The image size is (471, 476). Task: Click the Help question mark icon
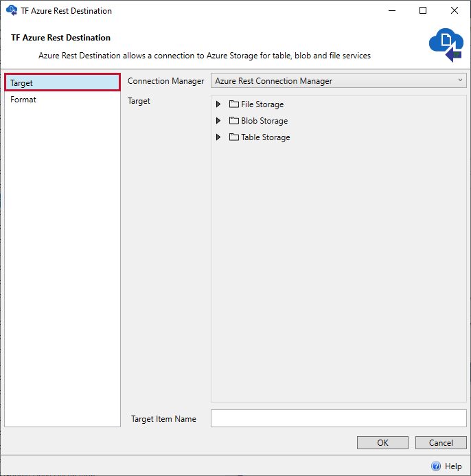436,466
